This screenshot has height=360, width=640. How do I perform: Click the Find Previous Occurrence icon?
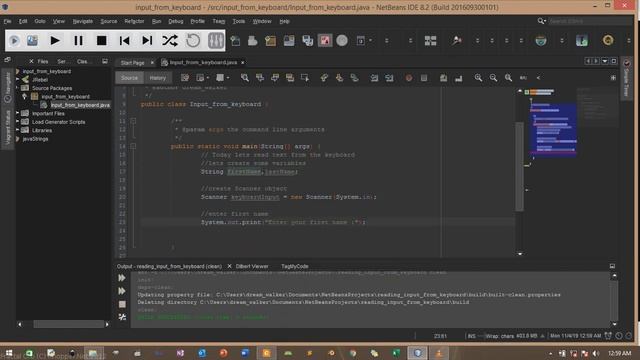260,78
